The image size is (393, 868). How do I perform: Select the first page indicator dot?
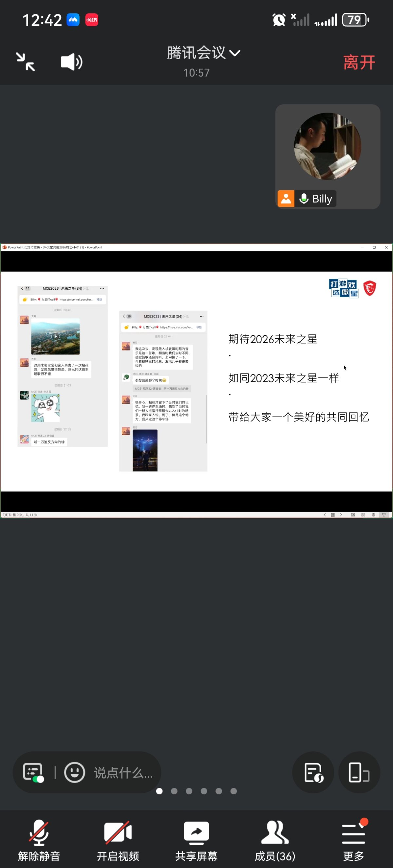[159, 791]
